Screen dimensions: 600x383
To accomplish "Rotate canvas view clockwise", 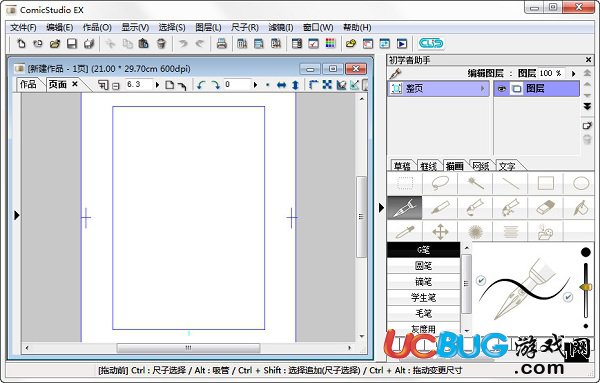I will click(215, 85).
